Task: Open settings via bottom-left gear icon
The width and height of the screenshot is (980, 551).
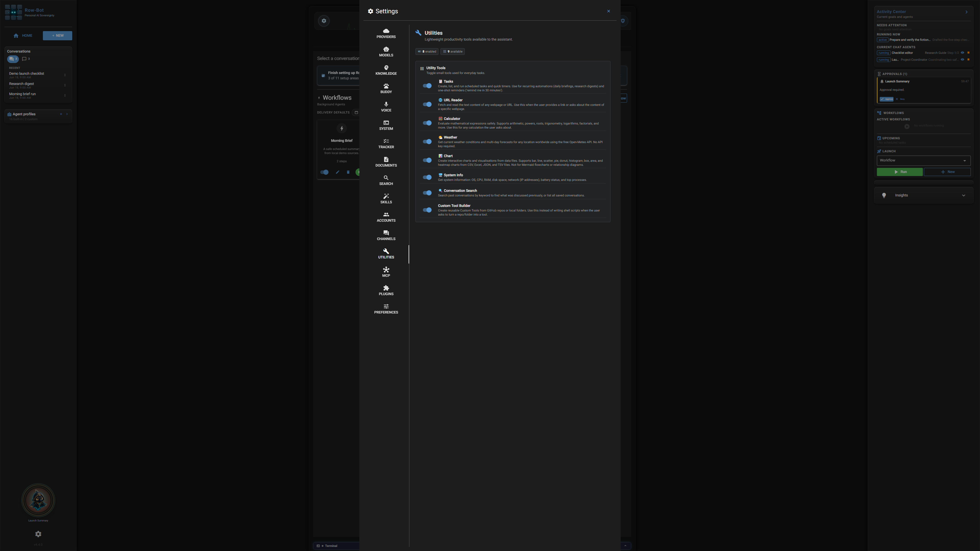Action: 38,535
